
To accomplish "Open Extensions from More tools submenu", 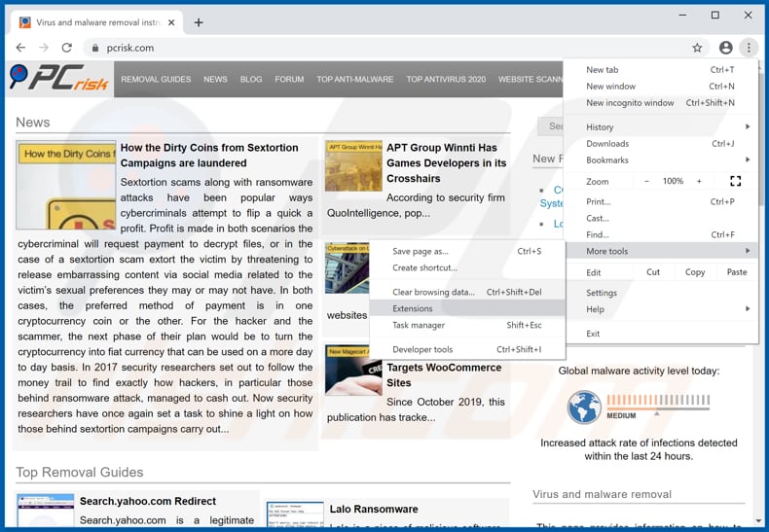I will [x=467, y=308].
